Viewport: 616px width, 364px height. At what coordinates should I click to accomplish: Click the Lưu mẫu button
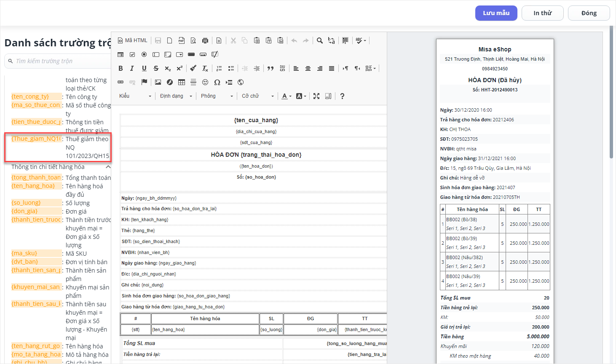tap(496, 13)
